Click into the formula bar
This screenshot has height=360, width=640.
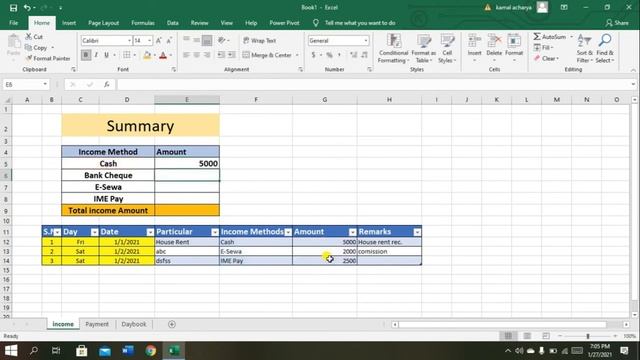tap(373, 84)
